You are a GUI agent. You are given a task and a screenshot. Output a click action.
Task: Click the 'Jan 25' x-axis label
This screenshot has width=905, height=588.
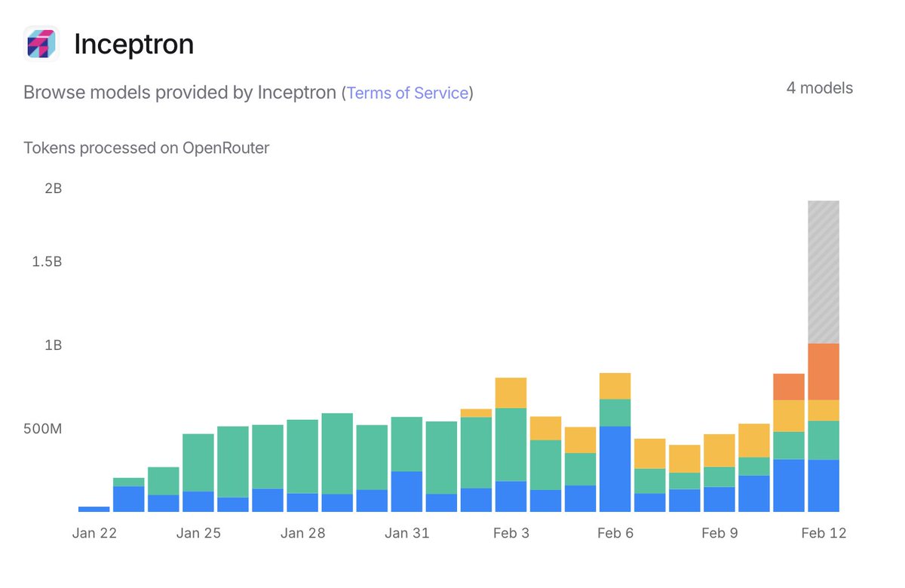tap(198, 533)
